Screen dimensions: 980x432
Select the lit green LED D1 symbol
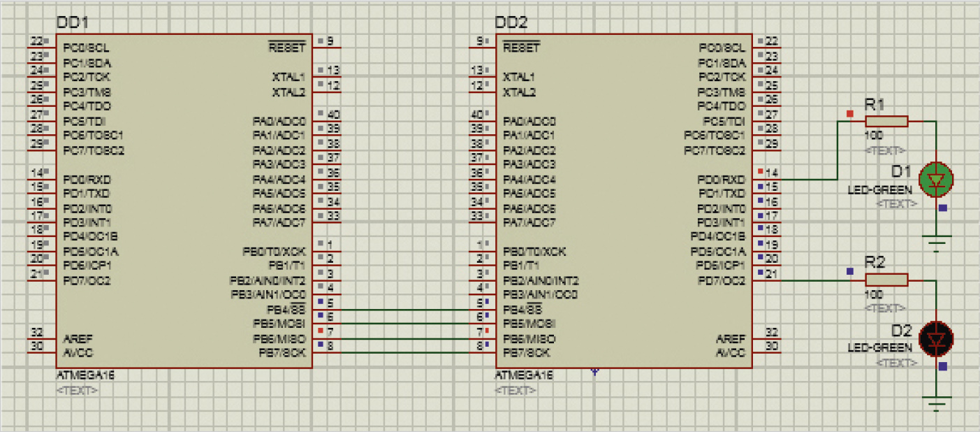[x=936, y=179]
